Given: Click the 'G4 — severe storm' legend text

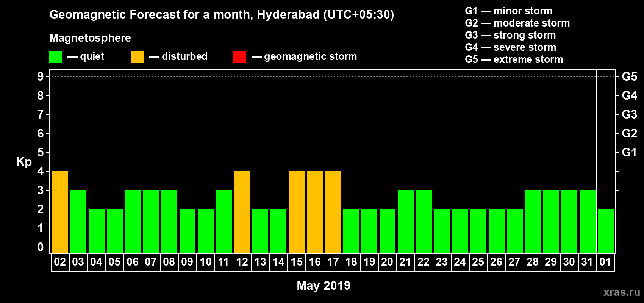Looking at the screenshot, I should (x=511, y=47).
